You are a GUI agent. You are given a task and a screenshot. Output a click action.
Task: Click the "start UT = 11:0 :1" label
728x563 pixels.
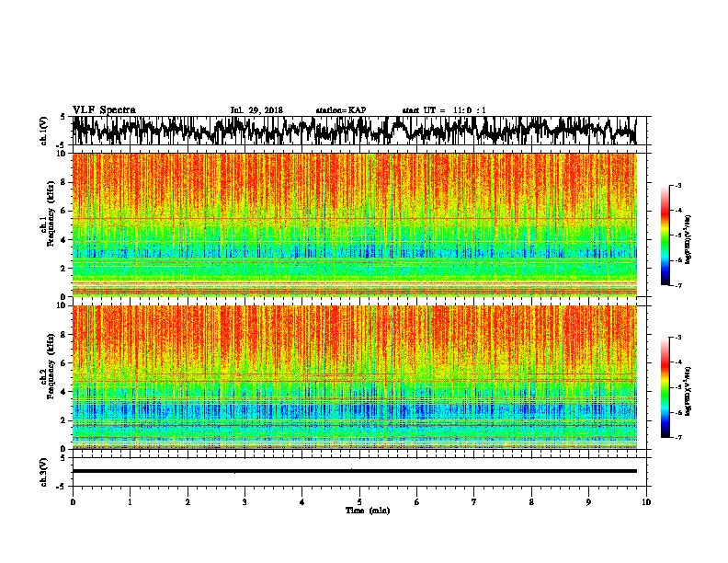coord(444,110)
